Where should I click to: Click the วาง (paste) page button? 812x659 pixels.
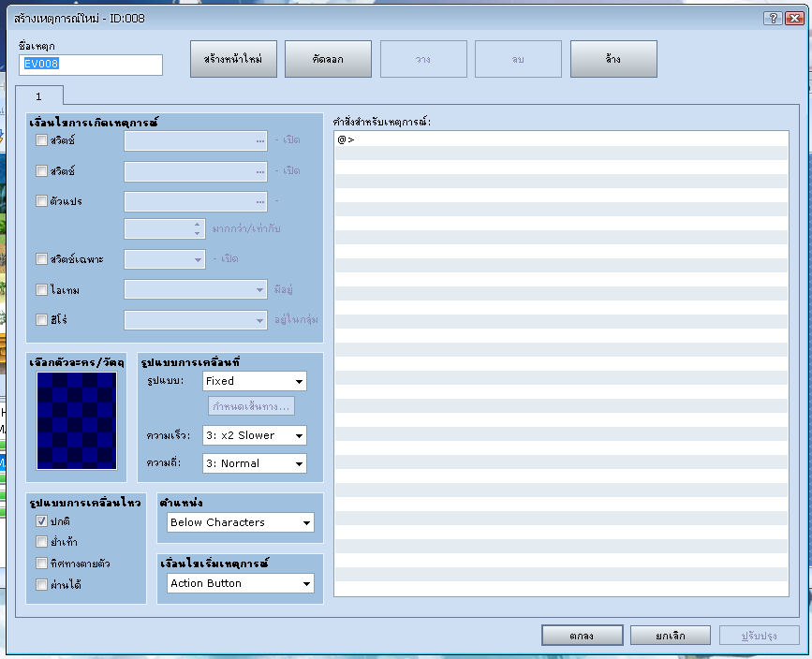(423, 59)
